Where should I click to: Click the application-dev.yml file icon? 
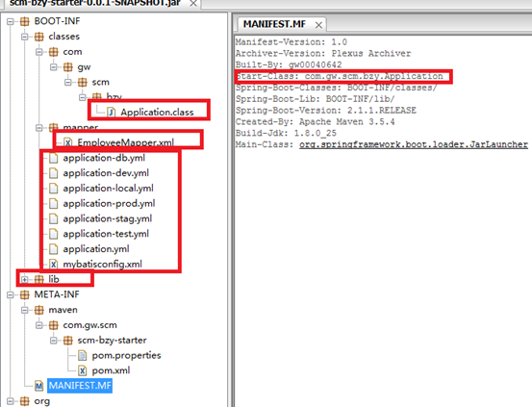[53, 173]
